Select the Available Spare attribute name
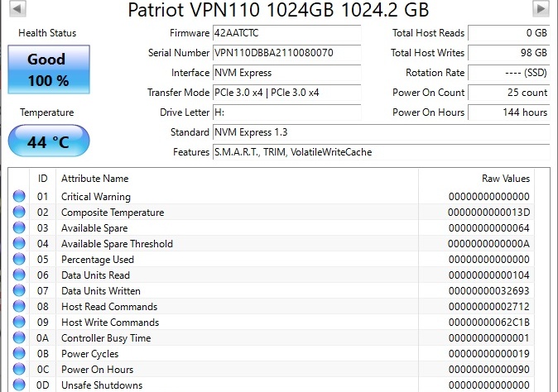Screen dimensions: 558x392 point(94,227)
